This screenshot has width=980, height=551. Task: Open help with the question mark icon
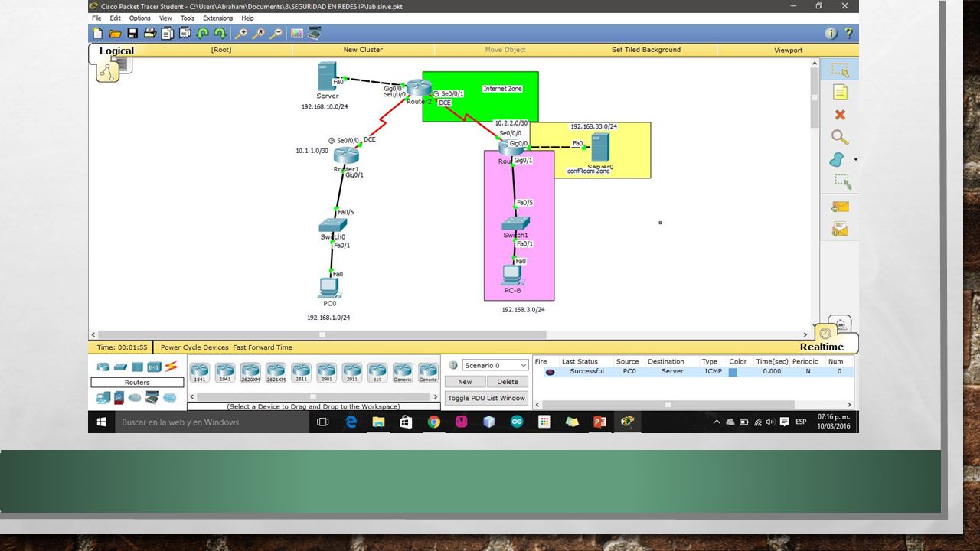(848, 34)
